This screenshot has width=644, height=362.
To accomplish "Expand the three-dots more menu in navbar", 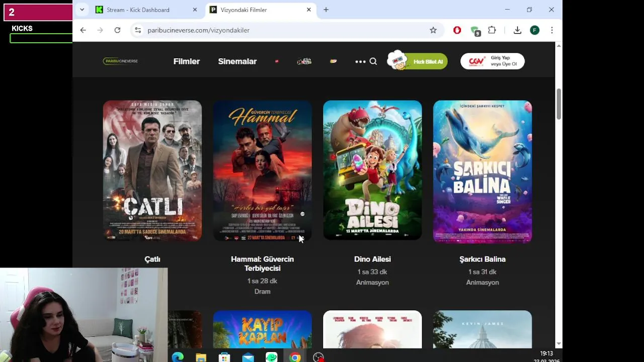I will pyautogui.click(x=360, y=61).
